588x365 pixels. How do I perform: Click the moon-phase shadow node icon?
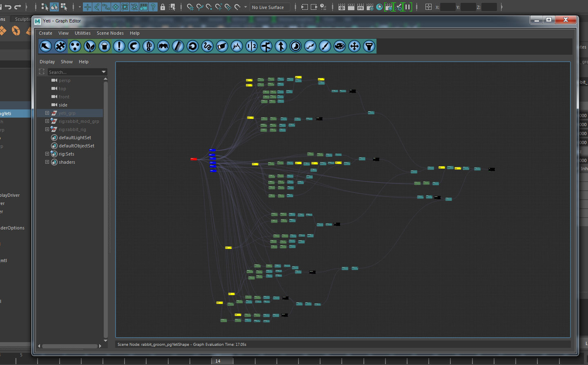tap(296, 46)
